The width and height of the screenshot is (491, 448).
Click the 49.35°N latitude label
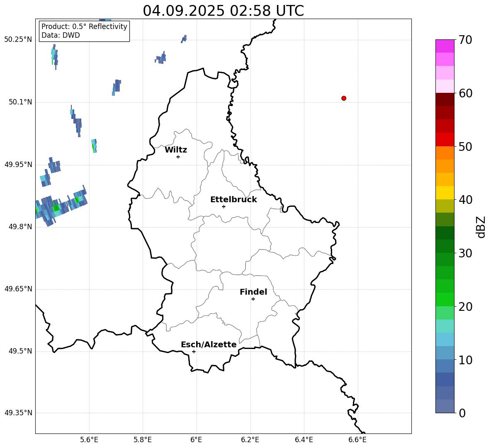point(18,413)
